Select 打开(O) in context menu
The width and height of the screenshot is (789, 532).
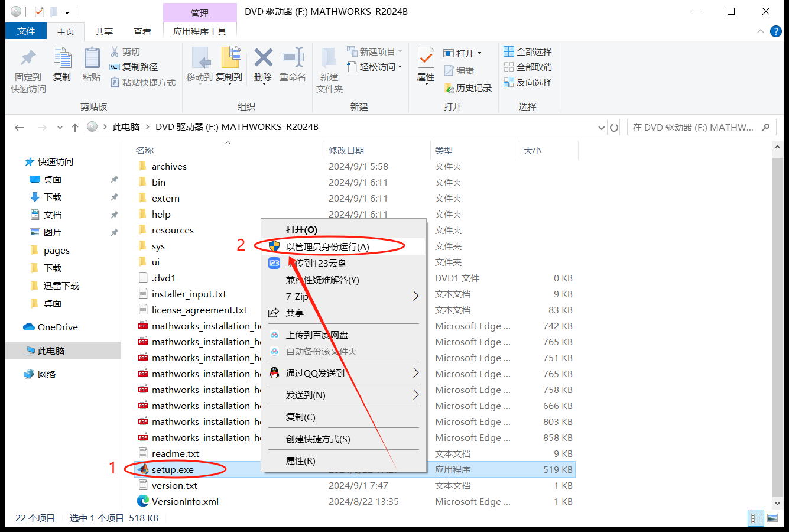pyautogui.click(x=343, y=229)
